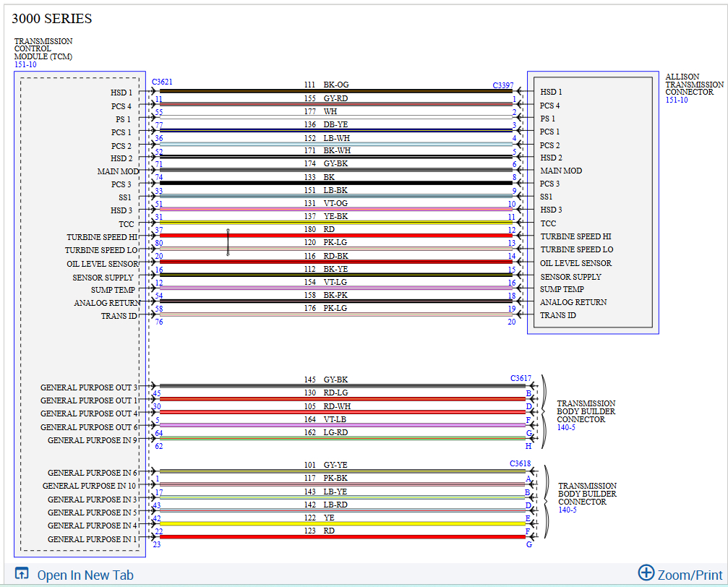The image size is (728, 587).
Task: Click TCM pin label OIL LEVEL SENSOR
Action: pyautogui.click(x=103, y=264)
